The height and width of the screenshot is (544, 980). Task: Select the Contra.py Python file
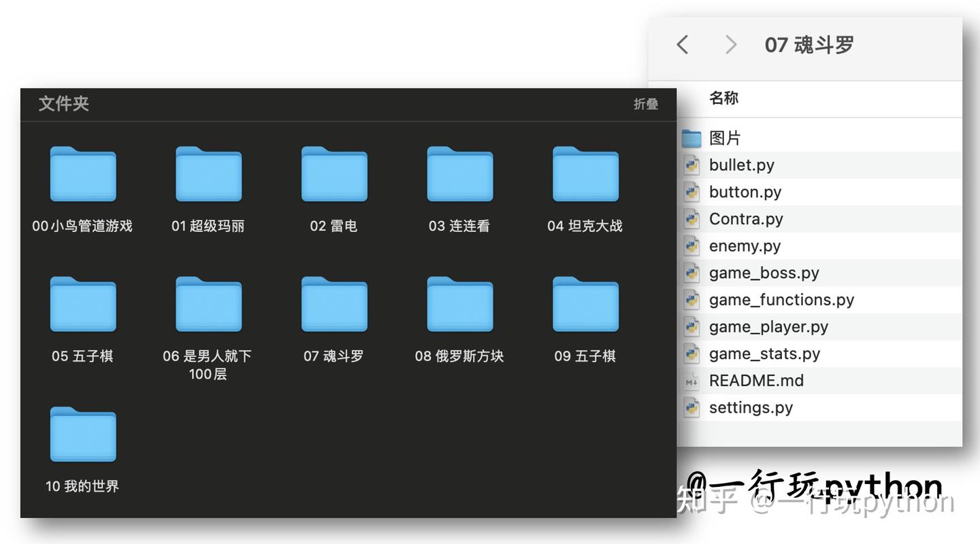(x=746, y=219)
